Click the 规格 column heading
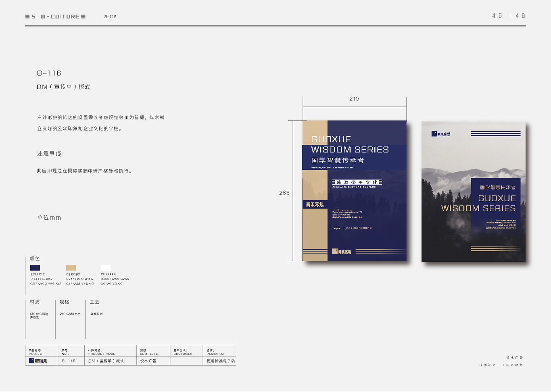Viewport: 551px width, 392px height. pos(65,302)
